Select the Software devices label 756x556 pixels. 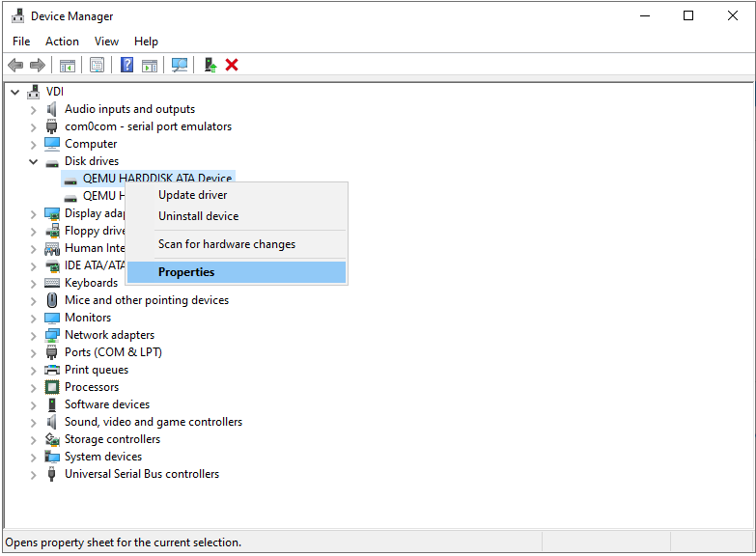pyautogui.click(x=107, y=404)
